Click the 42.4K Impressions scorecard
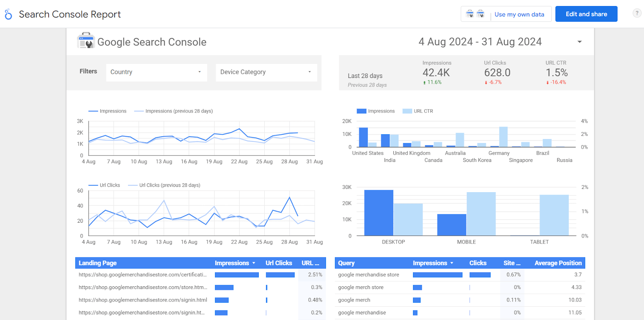This screenshot has width=644, height=320. tap(436, 73)
